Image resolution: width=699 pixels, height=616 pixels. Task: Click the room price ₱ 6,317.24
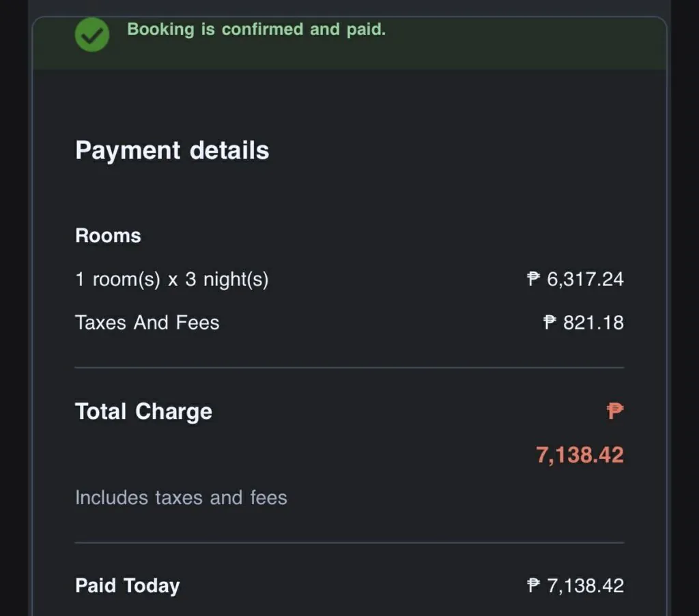point(575,279)
